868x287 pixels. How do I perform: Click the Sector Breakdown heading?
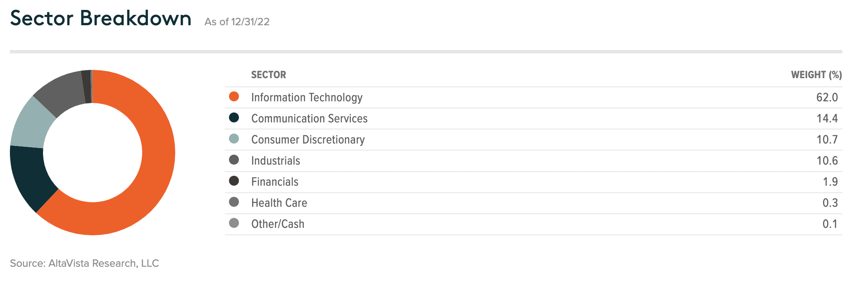101,18
